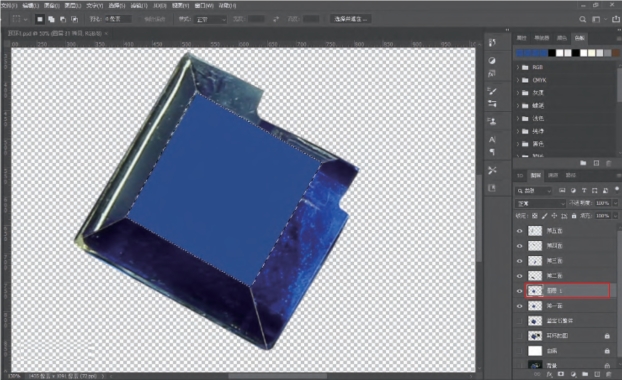Click create new group icon in Layers panel
Image resolution: width=622 pixels, height=380 pixels.
pos(585,374)
